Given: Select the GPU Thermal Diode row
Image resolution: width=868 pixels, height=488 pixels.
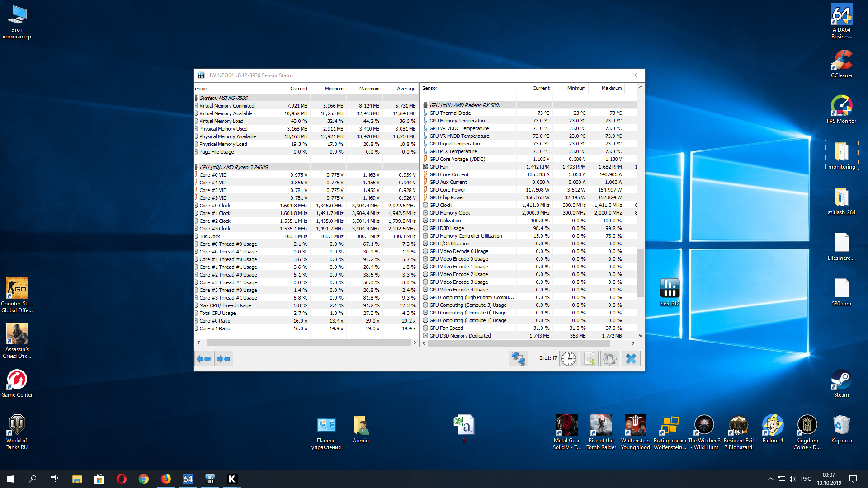Looking at the screenshot, I should (450, 113).
